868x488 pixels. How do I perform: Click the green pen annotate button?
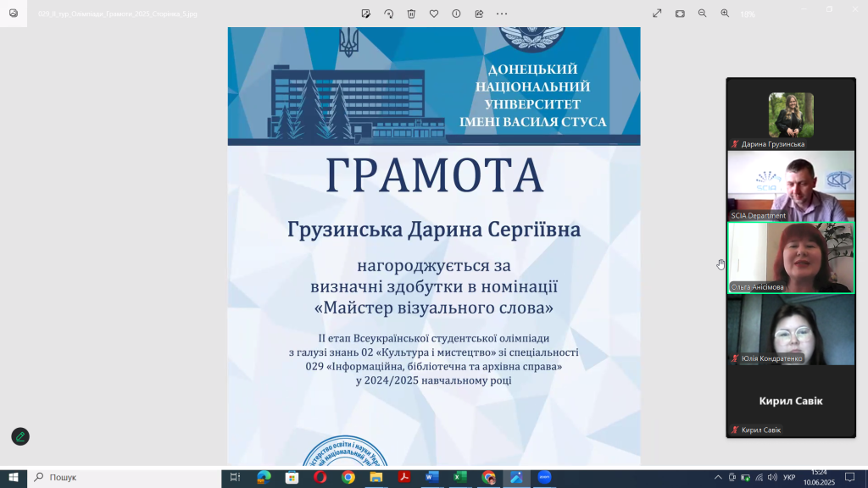20,436
